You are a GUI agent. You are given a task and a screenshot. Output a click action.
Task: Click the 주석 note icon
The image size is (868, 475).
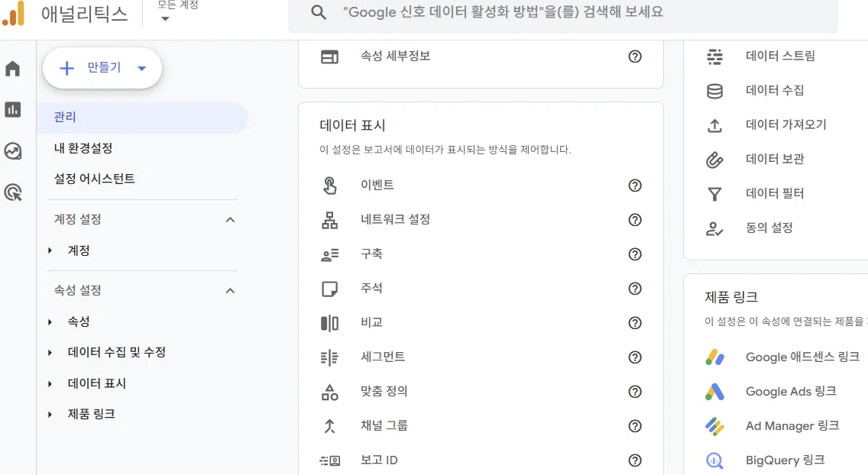330,289
